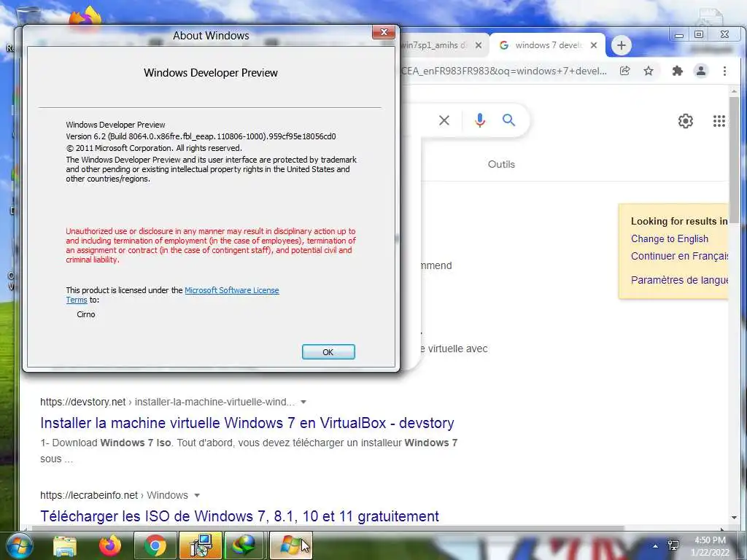The height and width of the screenshot is (560, 747).
Task: Open Paramètres de langue link
Action: point(679,280)
